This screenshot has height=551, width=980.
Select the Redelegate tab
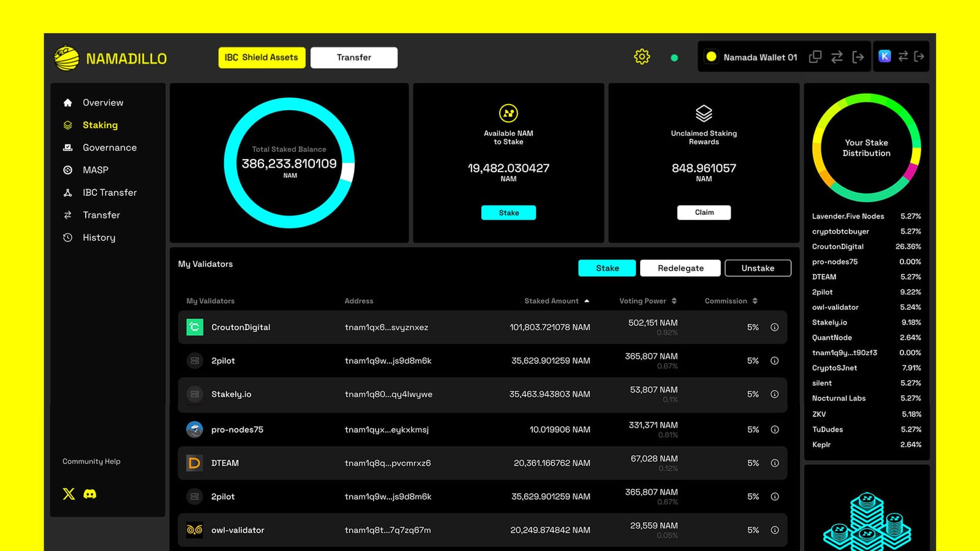point(680,268)
